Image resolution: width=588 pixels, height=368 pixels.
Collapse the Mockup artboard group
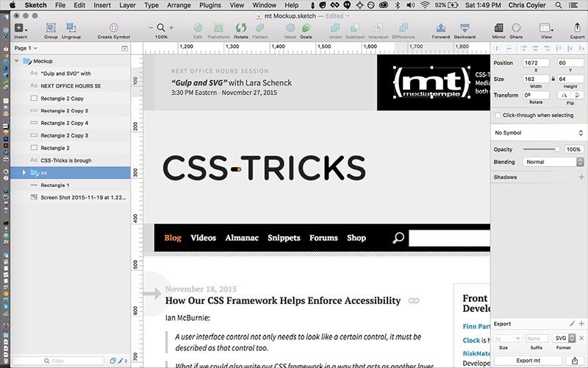(x=16, y=61)
